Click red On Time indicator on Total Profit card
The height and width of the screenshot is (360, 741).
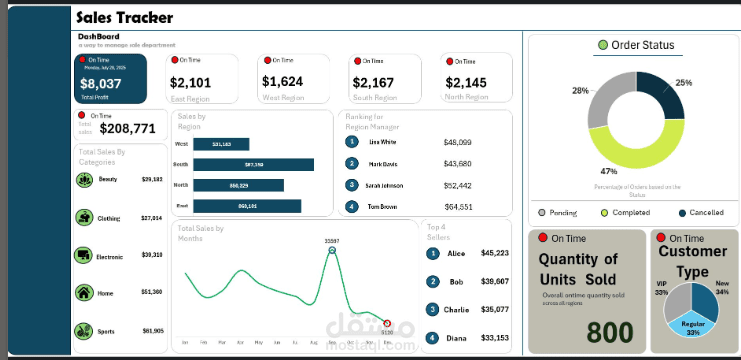click(x=82, y=60)
